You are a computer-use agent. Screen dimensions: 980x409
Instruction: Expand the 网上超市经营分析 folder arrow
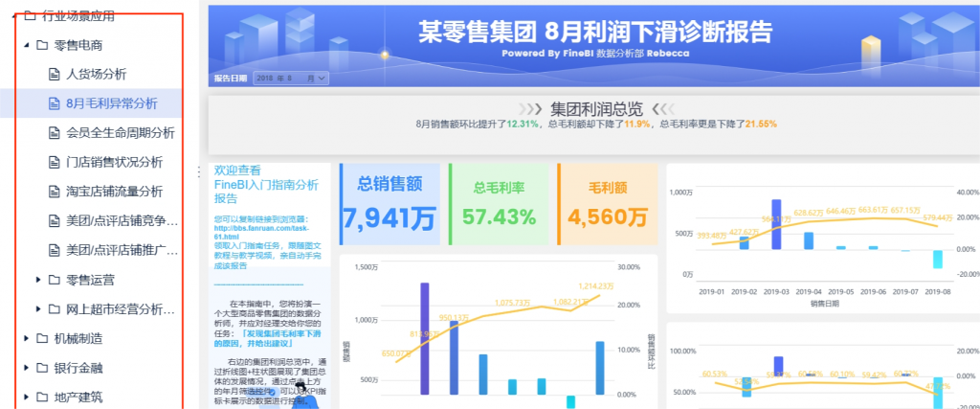click(x=38, y=309)
